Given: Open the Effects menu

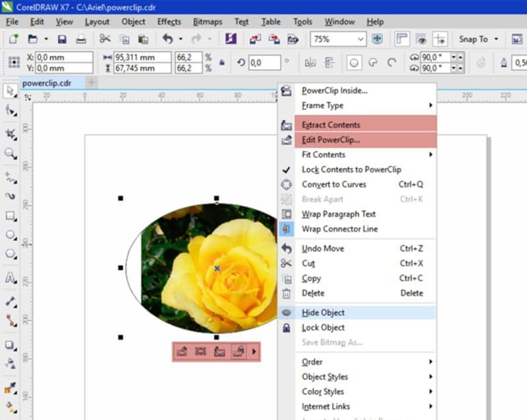Looking at the screenshot, I should click(x=169, y=22).
